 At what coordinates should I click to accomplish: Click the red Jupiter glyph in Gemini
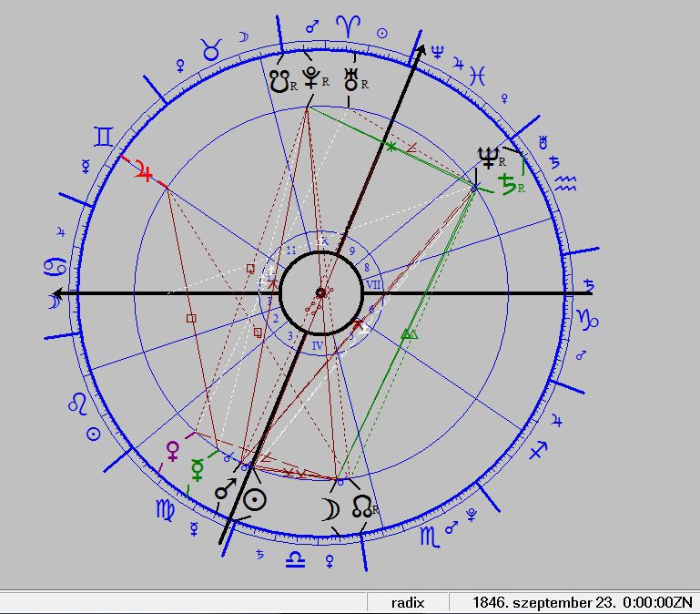pos(144,169)
